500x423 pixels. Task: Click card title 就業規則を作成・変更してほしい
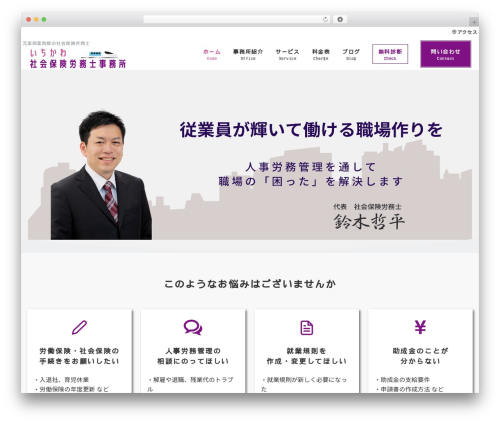tap(307, 356)
